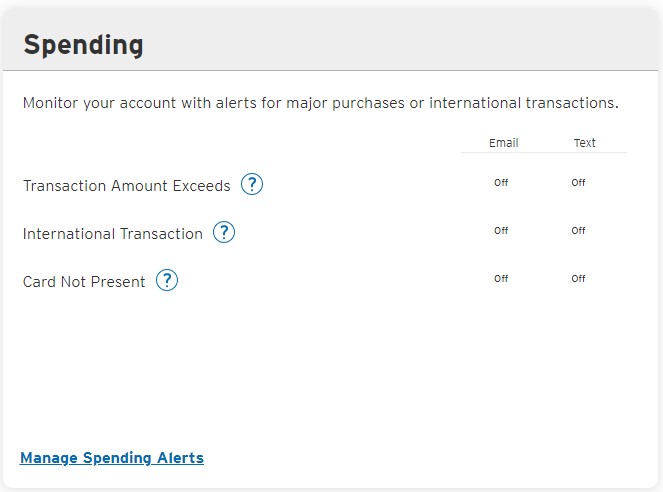Select the Email column header
Viewport: 663px width, 492px height.
click(504, 143)
